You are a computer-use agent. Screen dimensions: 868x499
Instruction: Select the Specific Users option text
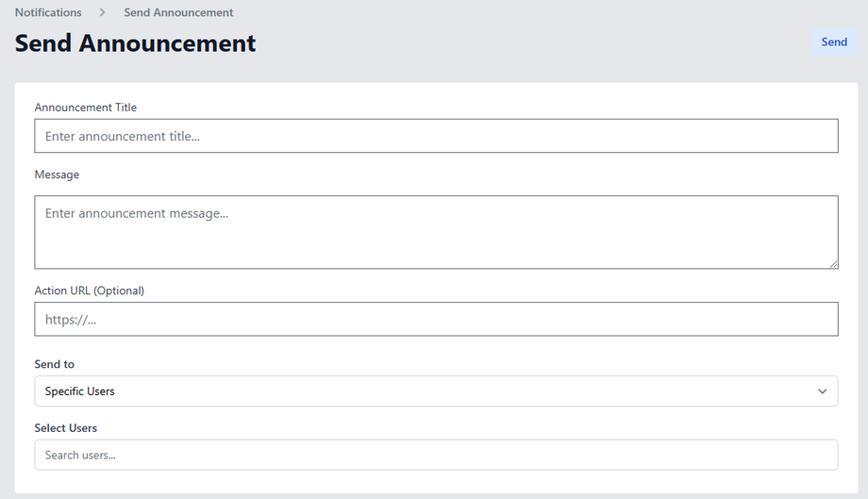click(x=80, y=391)
